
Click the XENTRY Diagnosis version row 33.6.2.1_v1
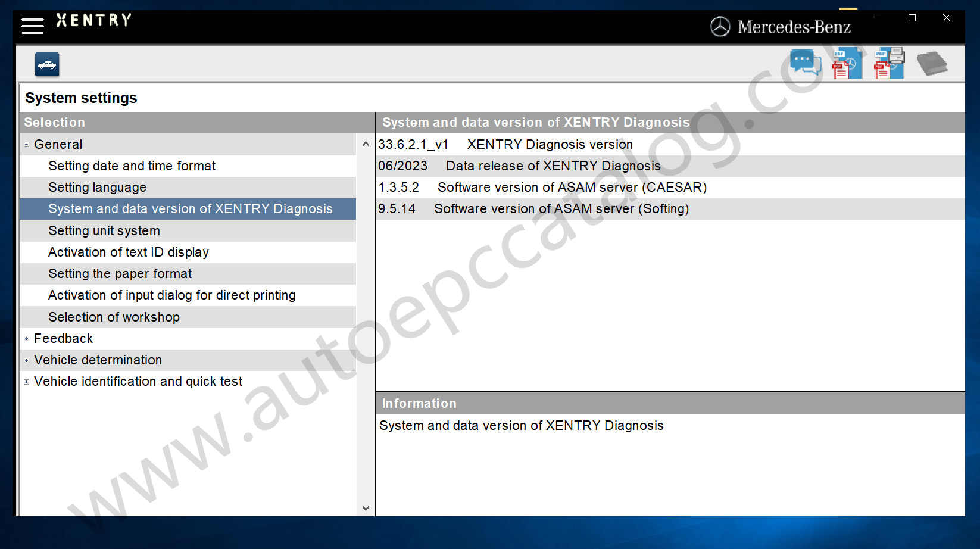point(670,145)
